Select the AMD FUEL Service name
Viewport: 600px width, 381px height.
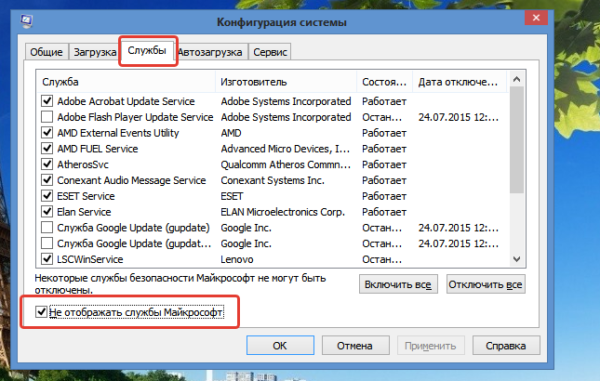98,149
